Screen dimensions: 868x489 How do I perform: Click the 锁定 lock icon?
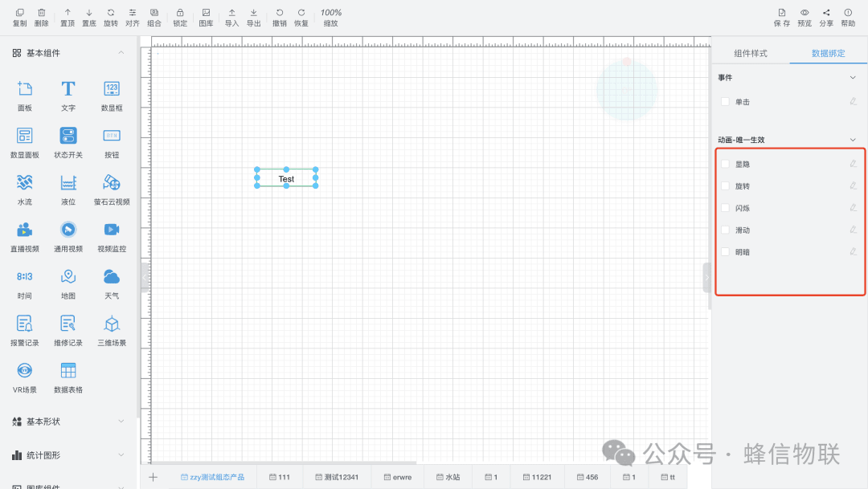[x=180, y=17]
